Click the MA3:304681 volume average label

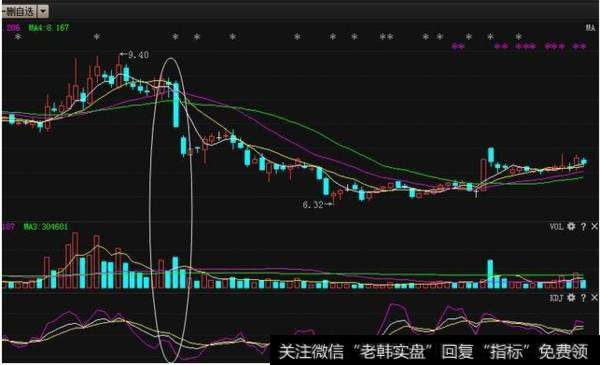(x=46, y=227)
